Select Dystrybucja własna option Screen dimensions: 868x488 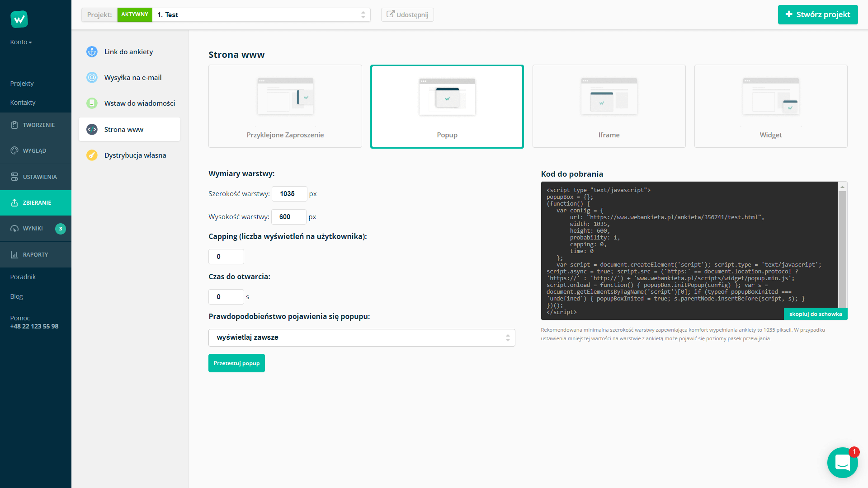tap(129, 155)
